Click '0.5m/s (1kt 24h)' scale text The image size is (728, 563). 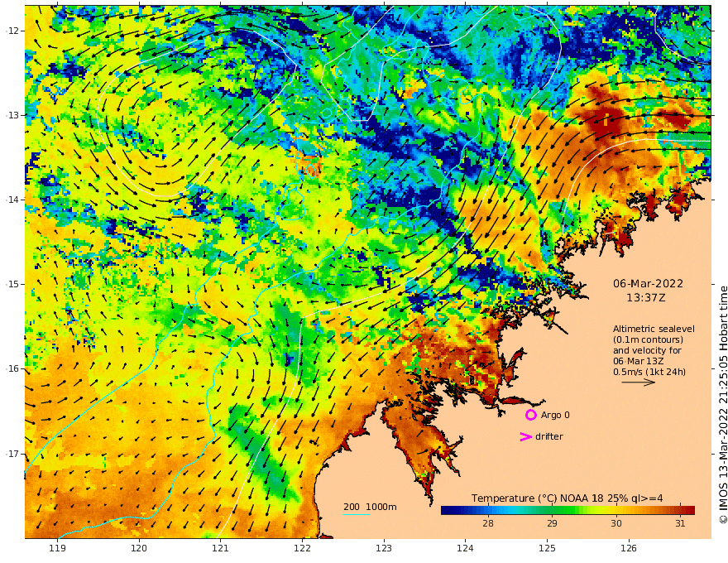pos(649,372)
